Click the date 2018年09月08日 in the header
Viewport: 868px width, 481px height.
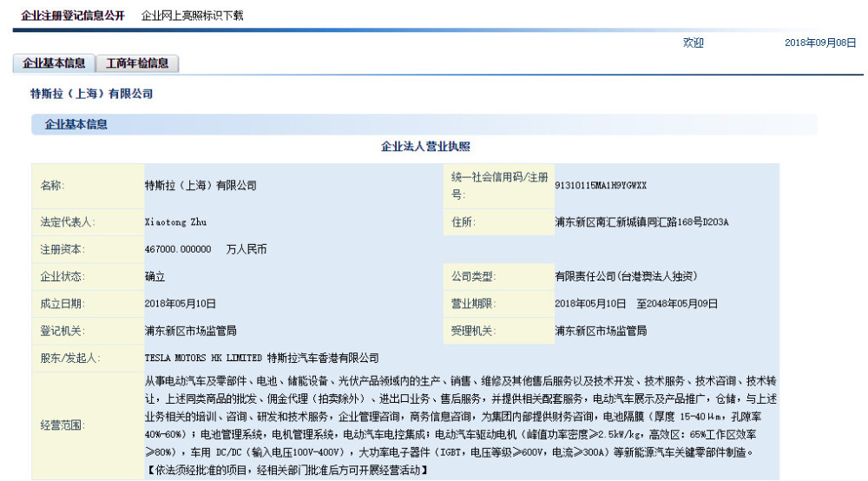820,43
